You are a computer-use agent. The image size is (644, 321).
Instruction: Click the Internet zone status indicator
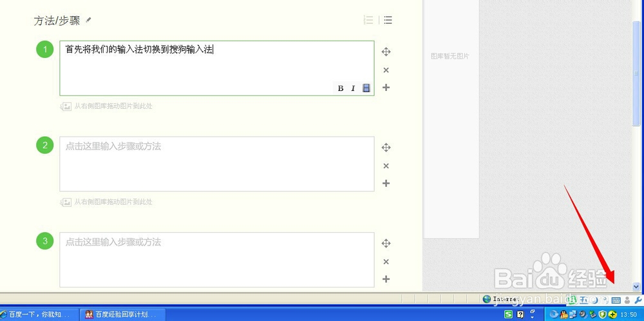coord(500,299)
